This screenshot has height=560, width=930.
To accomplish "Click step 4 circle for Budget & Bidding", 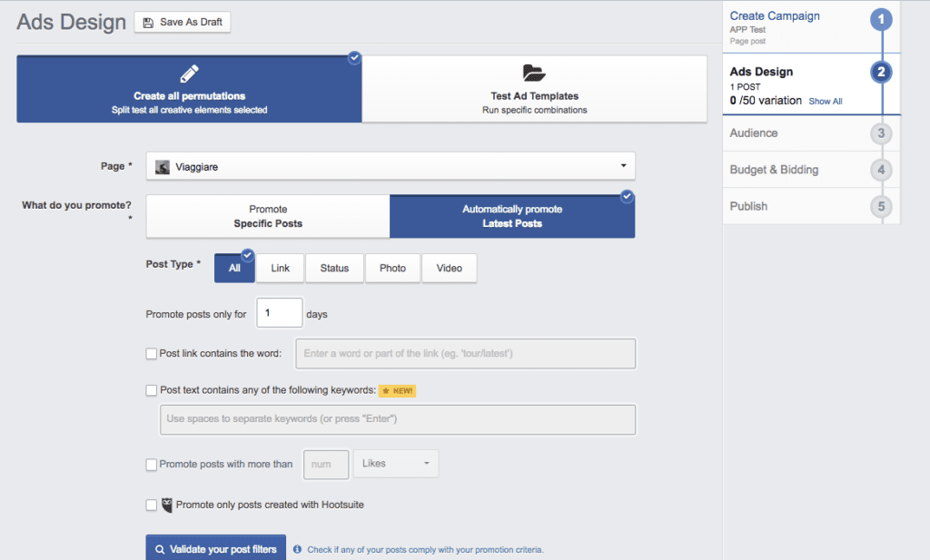I will click(880, 171).
